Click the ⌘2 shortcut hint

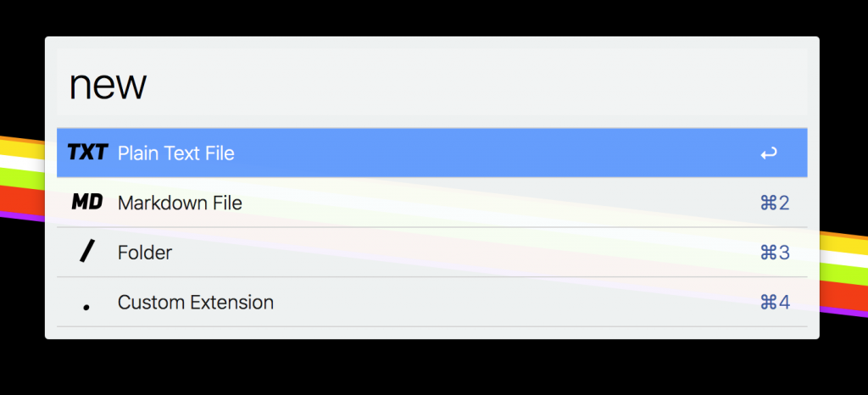(x=775, y=203)
